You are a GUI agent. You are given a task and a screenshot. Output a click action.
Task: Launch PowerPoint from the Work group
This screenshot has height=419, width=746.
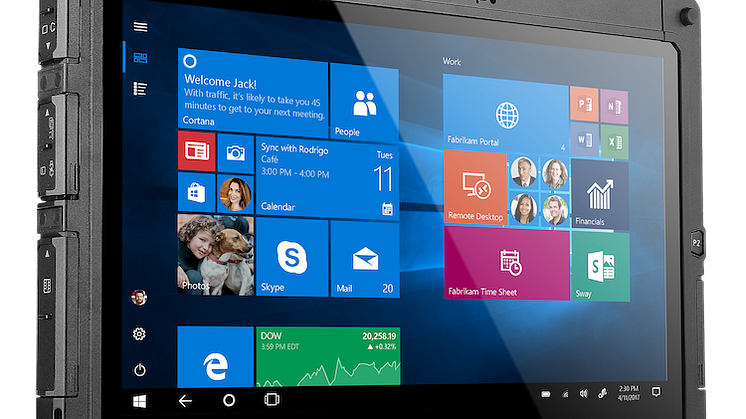point(583,102)
